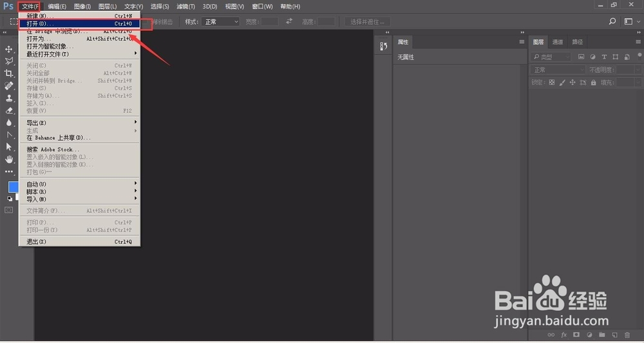Click the adjustment layer filter icon
This screenshot has width=644, height=343.
pyautogui.click(x=592, y=57)
